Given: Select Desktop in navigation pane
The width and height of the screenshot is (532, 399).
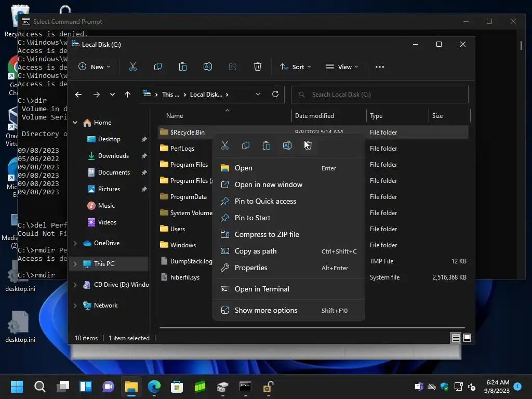Looking at the screenshot, I should click(109, 139).
